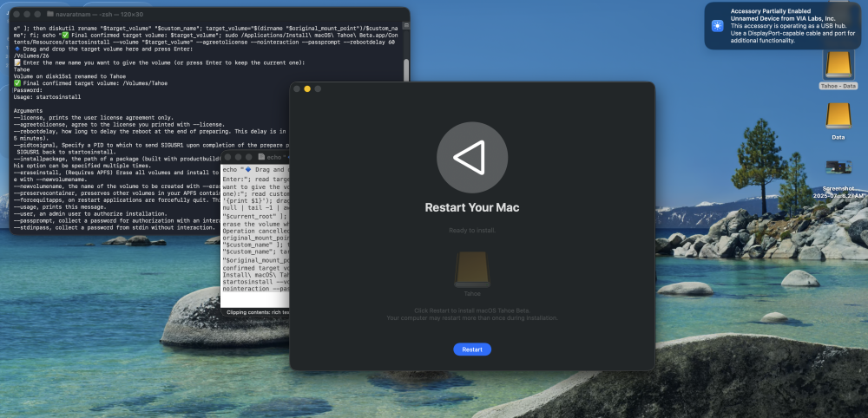Select the Tahoe disk icon in installer
The image size is (868, 418).
point(472,270)
